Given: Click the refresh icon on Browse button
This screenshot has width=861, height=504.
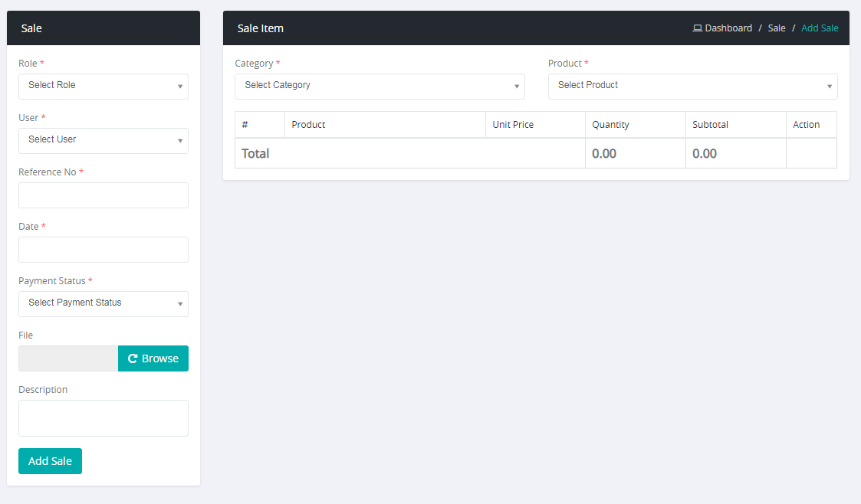Looking at the screenshot, I should click(133, 358).
